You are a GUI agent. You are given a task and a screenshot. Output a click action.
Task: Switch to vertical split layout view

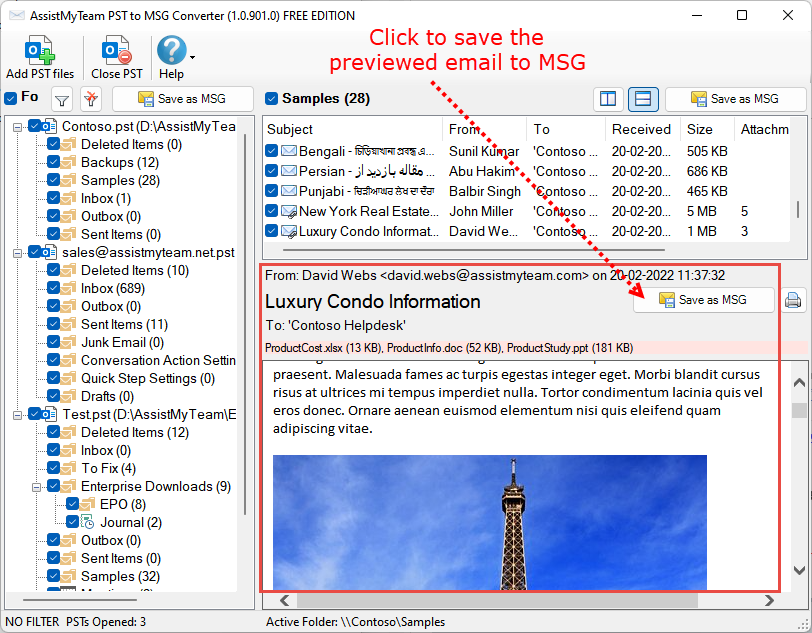[607, 99]
